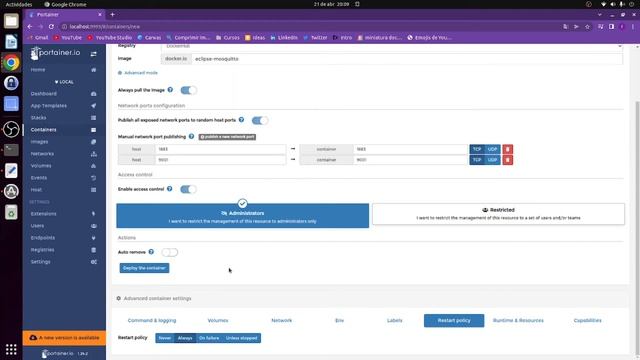Click the Users icon in sidebar
This screenshot has width=640, height=360.
(93, 226)
